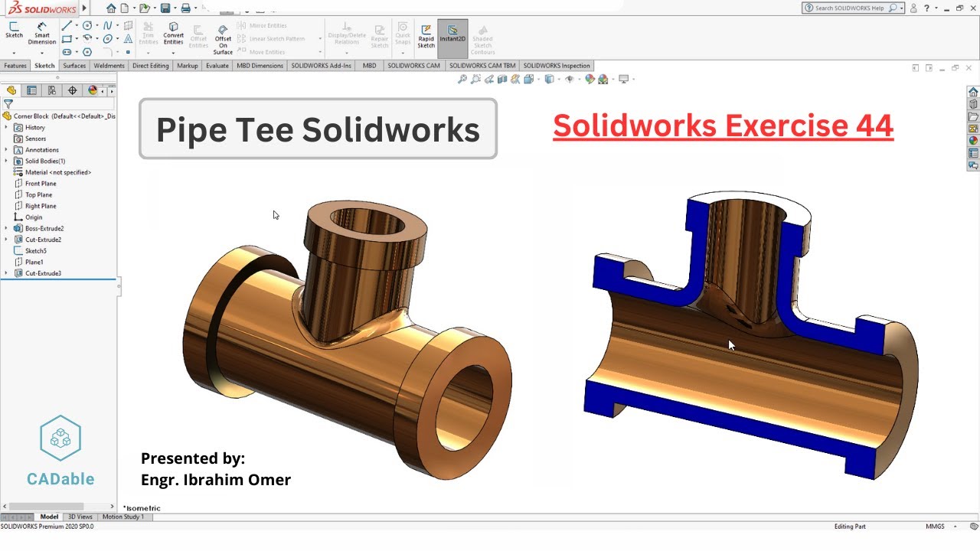Choose the Circle sketch tool
This screenshot has width=980, height=551.
tap(87, 26)
